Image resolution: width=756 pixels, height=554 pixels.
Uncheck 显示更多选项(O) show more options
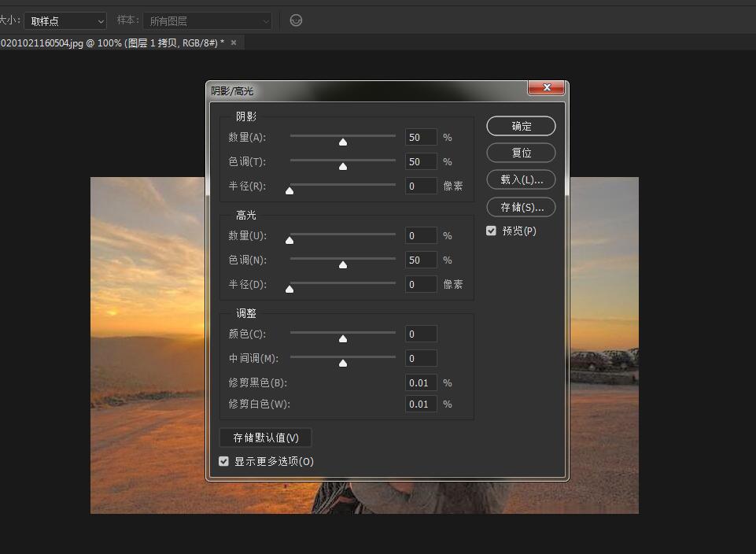[224, 461]
